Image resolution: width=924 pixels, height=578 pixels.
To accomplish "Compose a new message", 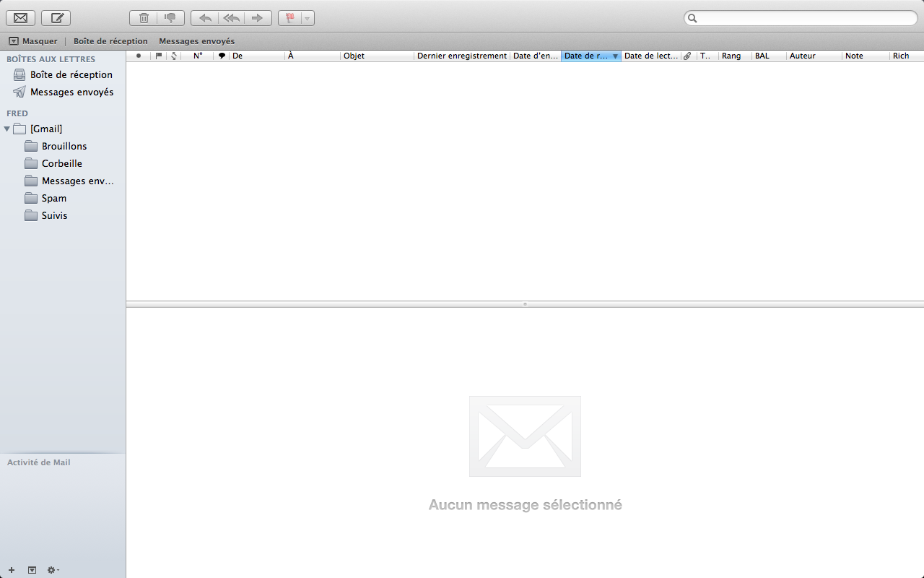I will pyautogui.click(x=56, y=18).
